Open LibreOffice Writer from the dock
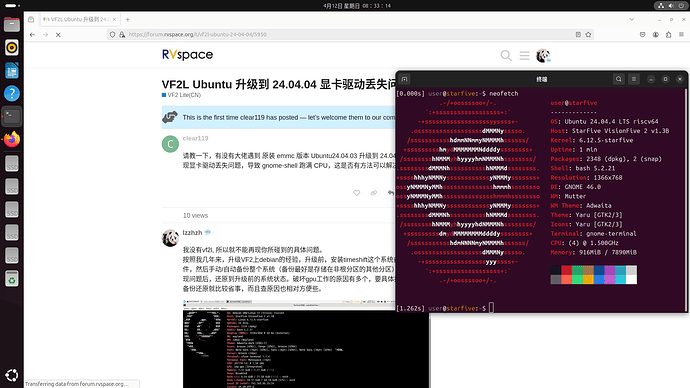This screenshot has width=690, height=388. [x=12, y=70]
